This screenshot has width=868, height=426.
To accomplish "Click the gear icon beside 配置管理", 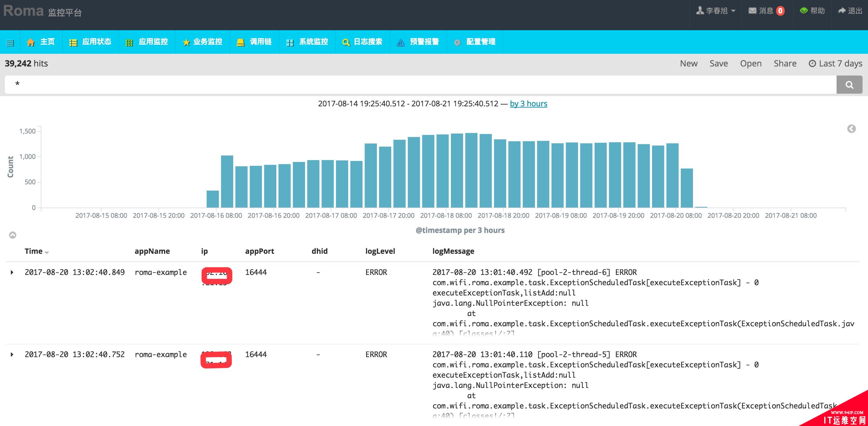I will [x=457, y=43].
